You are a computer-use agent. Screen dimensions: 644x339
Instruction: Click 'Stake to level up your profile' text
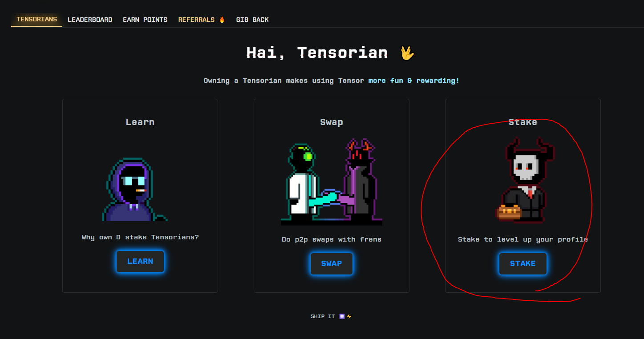tap(523, 239)
